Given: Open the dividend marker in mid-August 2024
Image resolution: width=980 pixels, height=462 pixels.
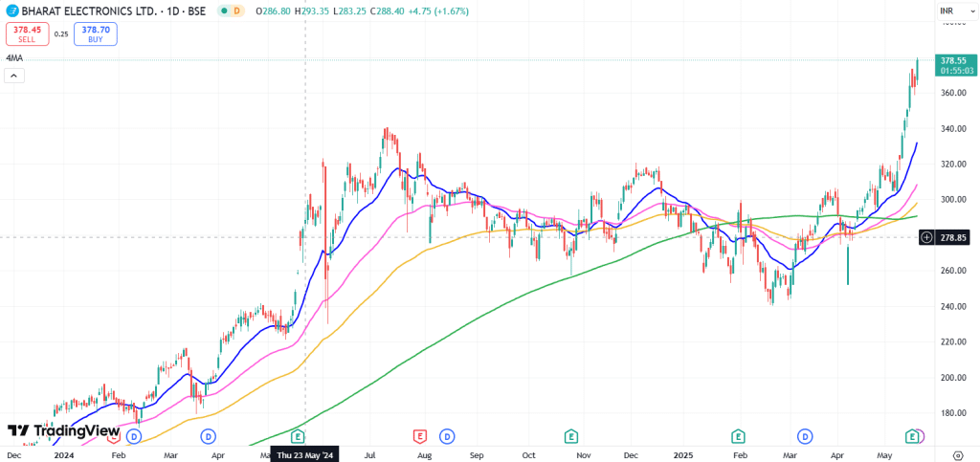Looking at the screenshot, I should [x=447, y=436].
